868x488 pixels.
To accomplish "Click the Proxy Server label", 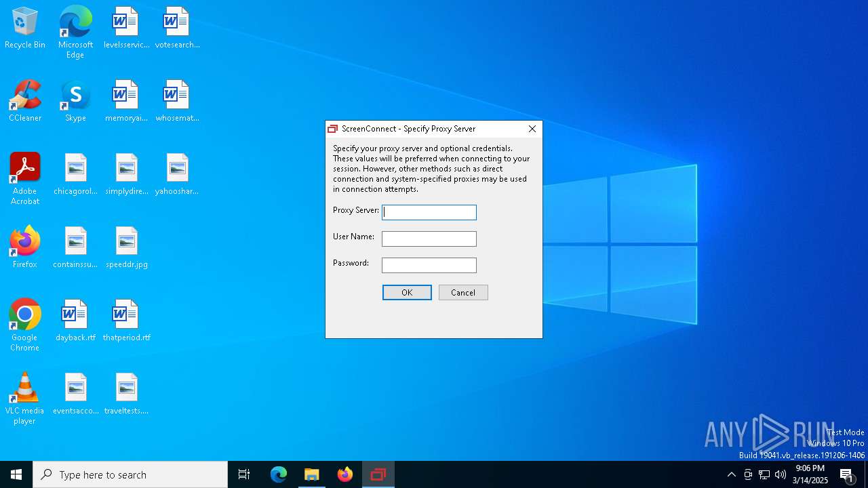I will [x=356, y=210].
